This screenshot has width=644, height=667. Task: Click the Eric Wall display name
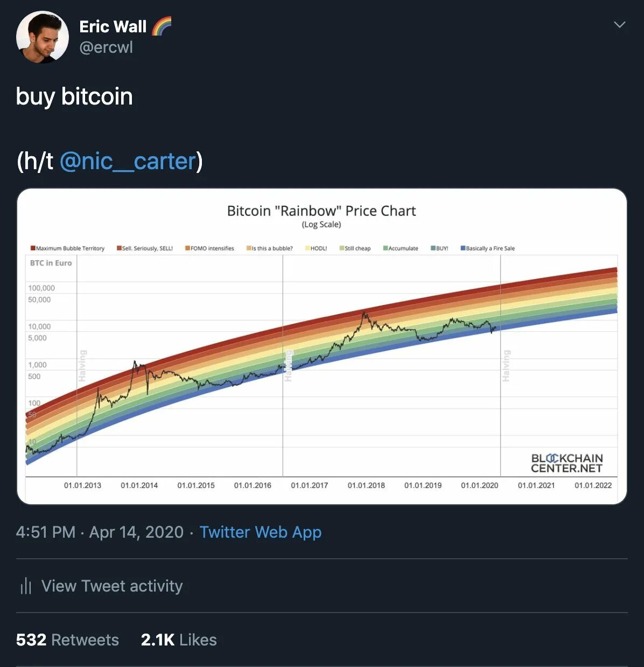tap(113, 26)
